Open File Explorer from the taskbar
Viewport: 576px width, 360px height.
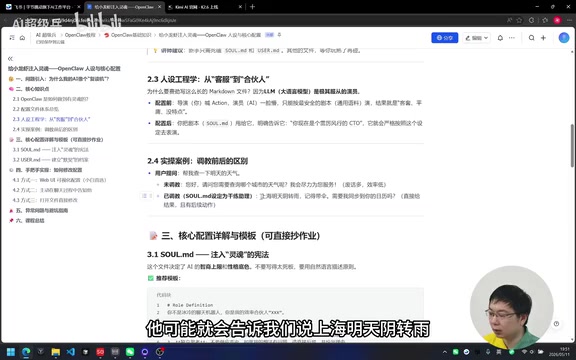point(55,352)
